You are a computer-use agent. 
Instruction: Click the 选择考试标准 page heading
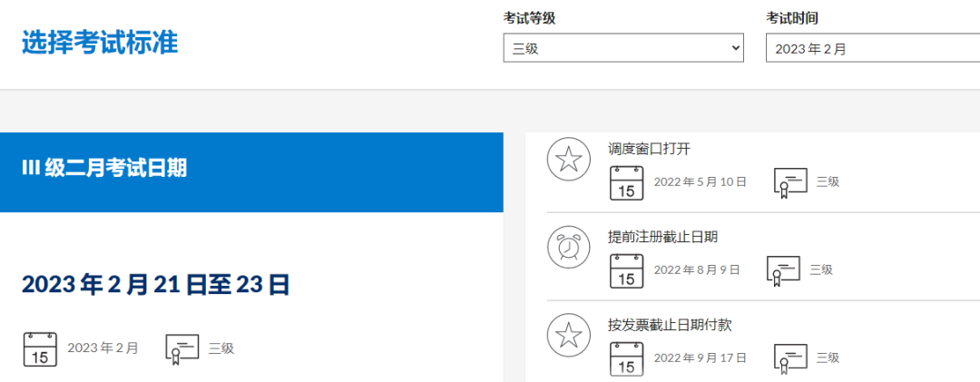click(x=100, y=44)
